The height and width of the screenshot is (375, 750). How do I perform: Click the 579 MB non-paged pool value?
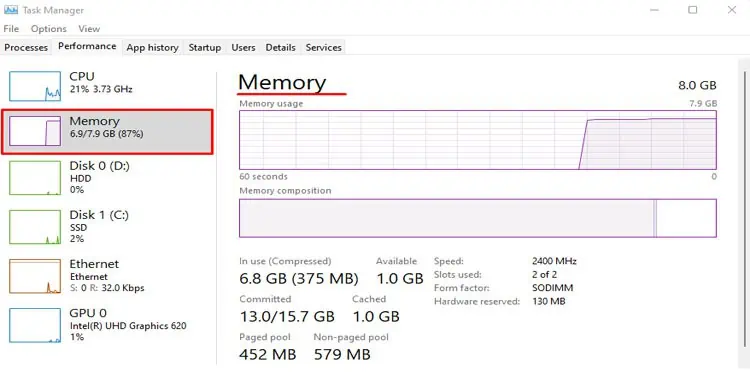(x=342, y=354)
